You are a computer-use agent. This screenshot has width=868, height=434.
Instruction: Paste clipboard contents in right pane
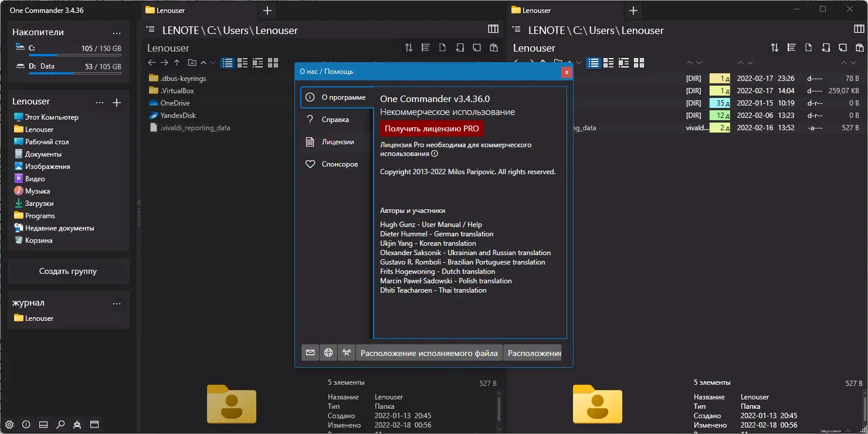(x=860, y=48)
